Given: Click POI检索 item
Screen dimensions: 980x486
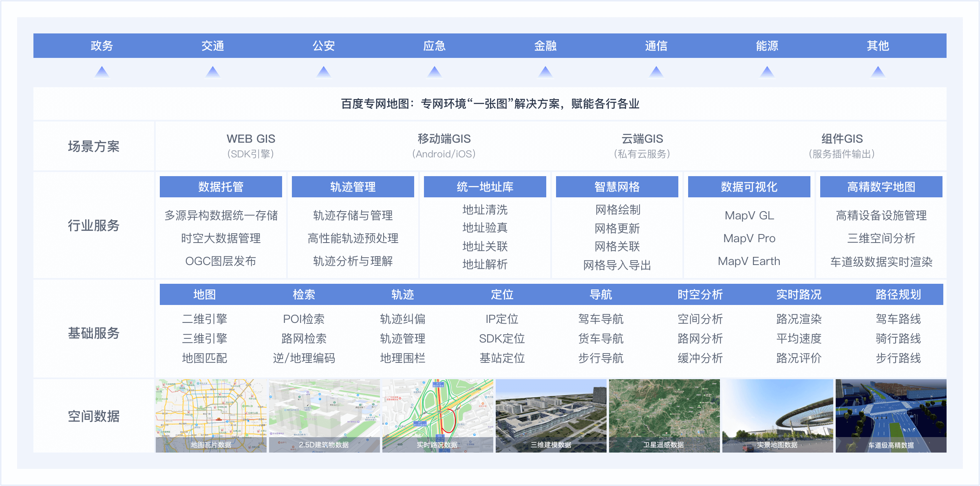Looking at the screenshot, I should [304, 319].
